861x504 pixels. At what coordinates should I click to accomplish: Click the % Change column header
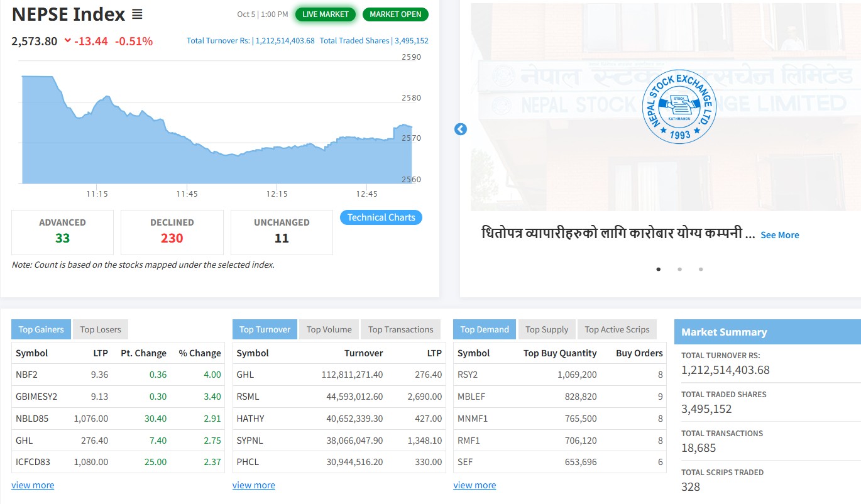coord(200,353)
